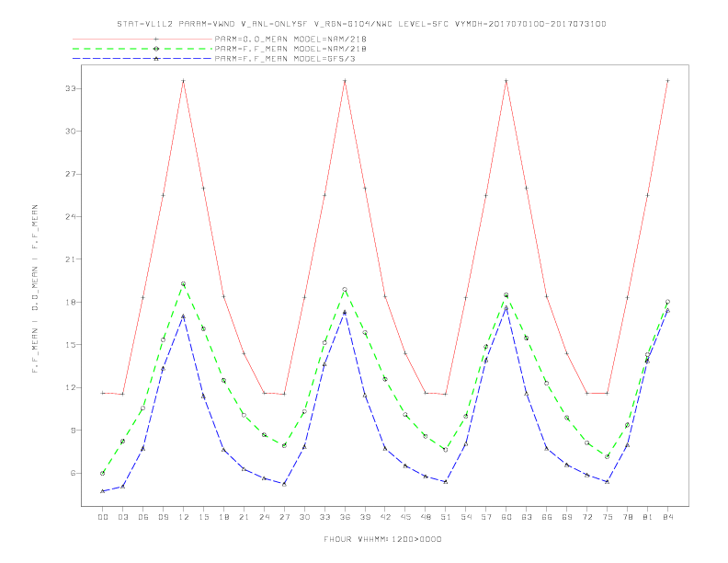The image size is (728, 563).
Task: Click the circle marker on green legend line
Action: coord(156,49)
